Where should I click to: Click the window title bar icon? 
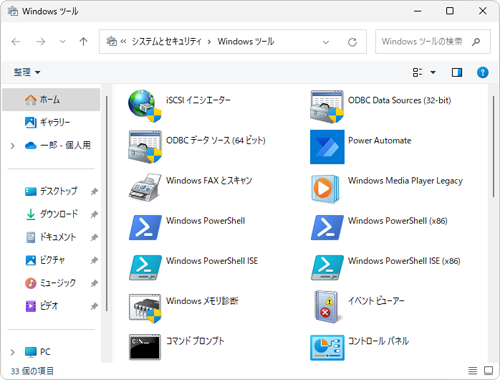13,11
